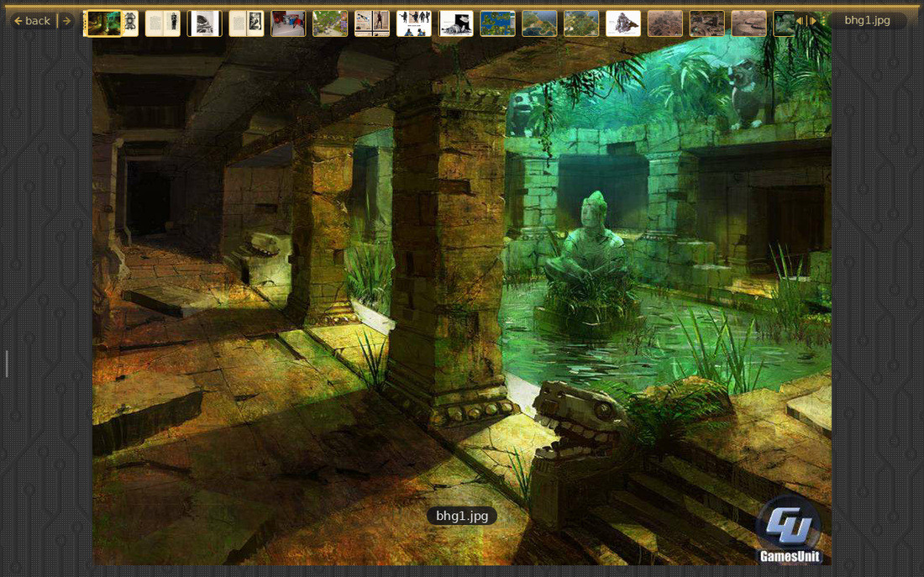Open the fifth thumbnail, book with dark illustration
924x577 pixels.
point(246,24)
